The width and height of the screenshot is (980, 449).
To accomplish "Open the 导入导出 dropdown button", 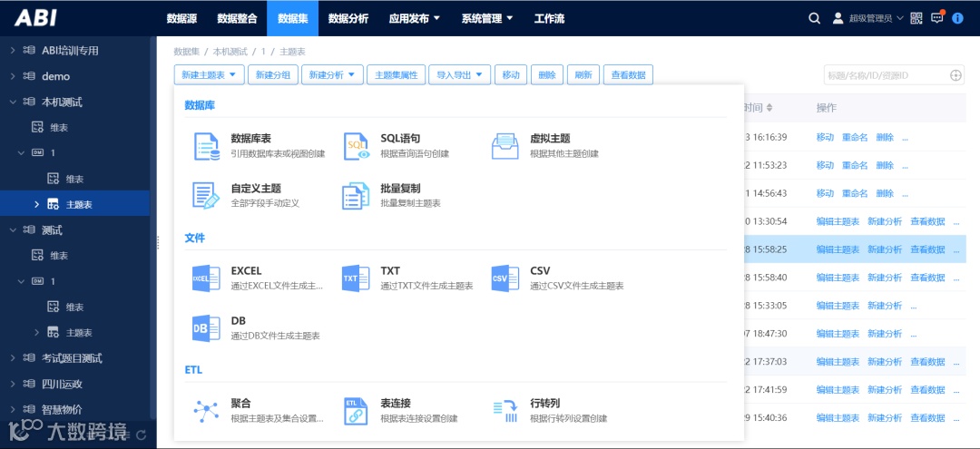I will pyautogui.click(x=460, y=75).
